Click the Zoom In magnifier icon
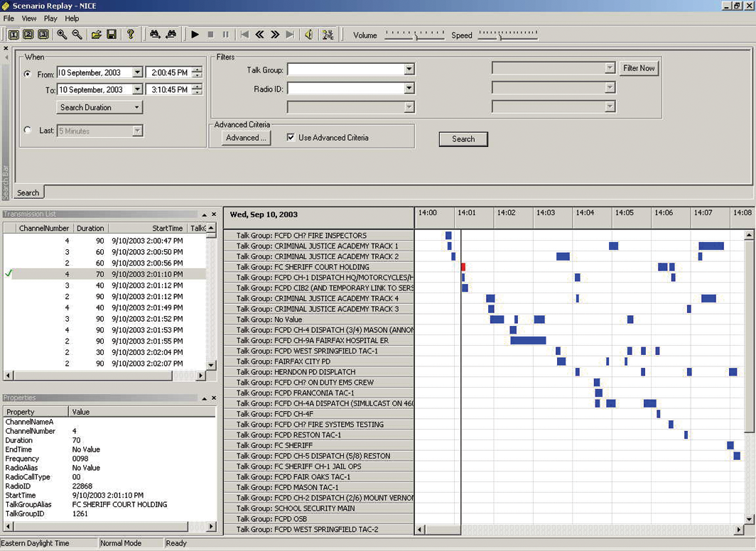 click(62, 34)
